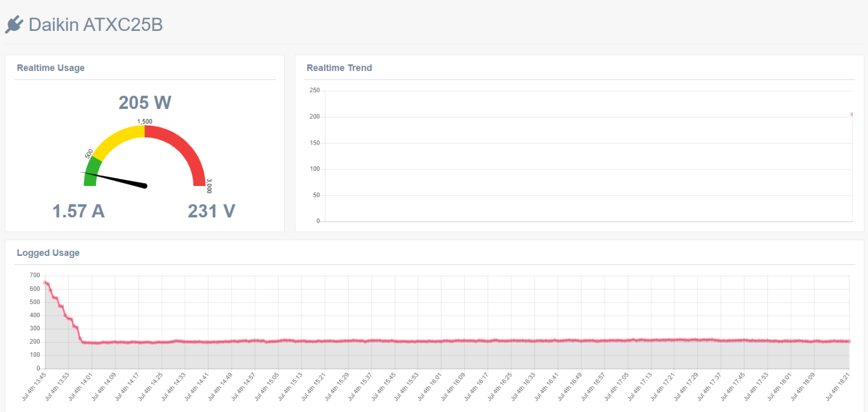
Task: Click the 3,000 label at gauge end
Action: pyautogui.click(x=209, y=186)
